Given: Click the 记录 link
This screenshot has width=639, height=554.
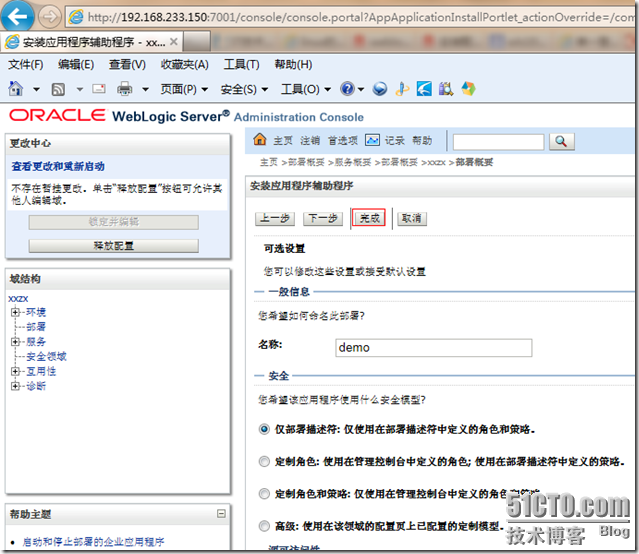Looking at the screenshot, I should 394,141.
